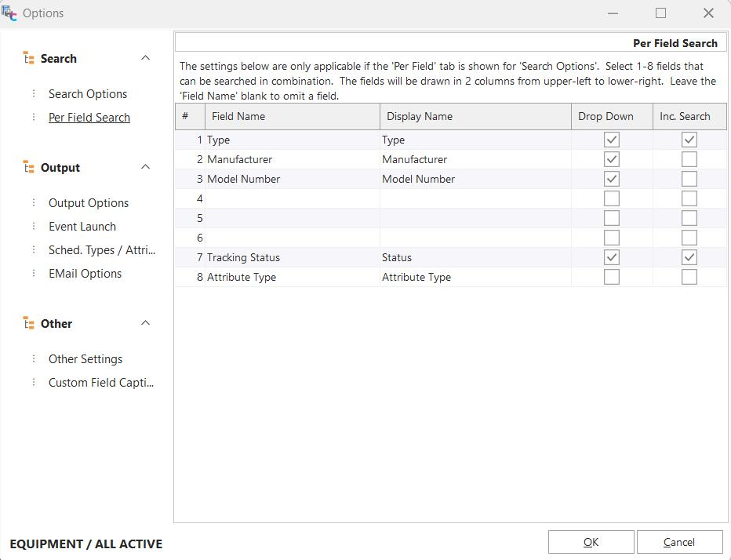Click the empty Field Name cell in row 4
731x560 pixels.
[292, 198]
